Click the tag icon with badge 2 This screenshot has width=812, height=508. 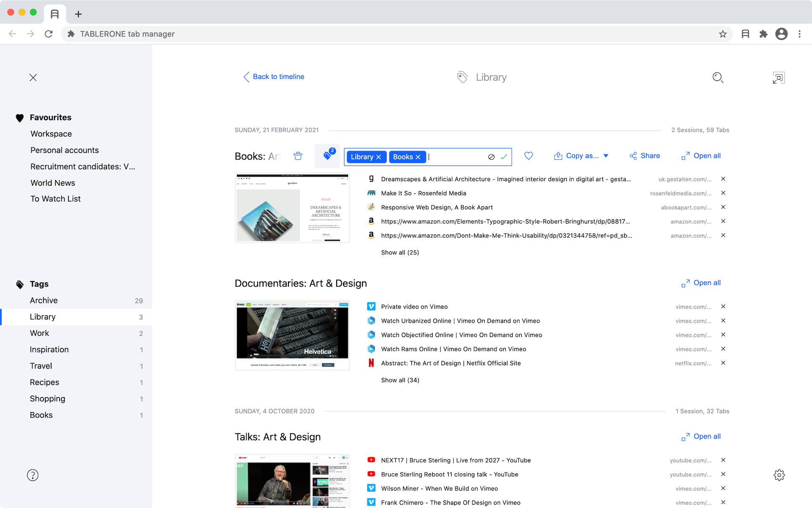coord(327,156)
